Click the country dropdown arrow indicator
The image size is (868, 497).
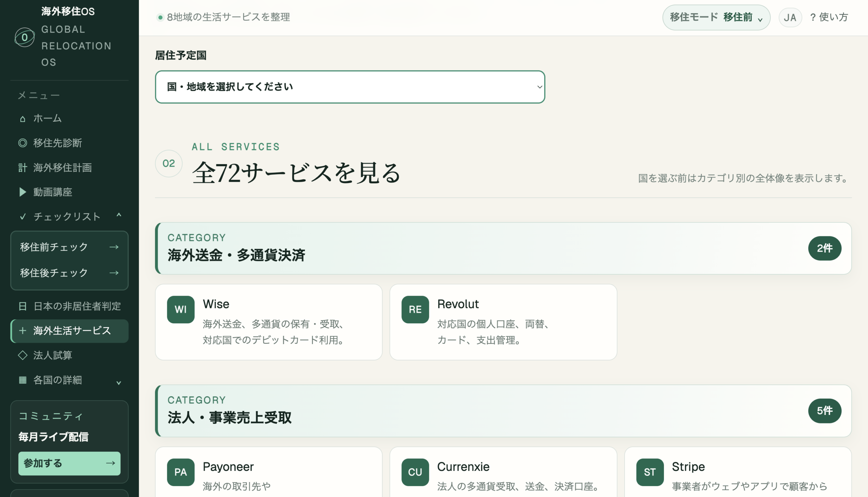(x=540, y=87)
